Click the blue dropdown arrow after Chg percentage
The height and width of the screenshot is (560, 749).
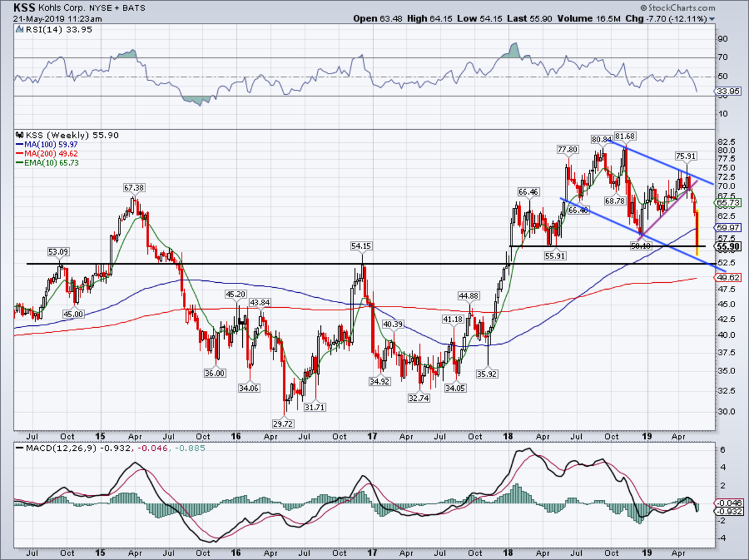pos(712,19)
